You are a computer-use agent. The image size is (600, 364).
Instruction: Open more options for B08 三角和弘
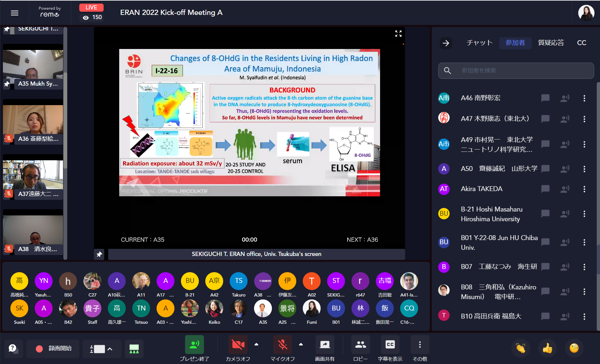click(584, 292)
